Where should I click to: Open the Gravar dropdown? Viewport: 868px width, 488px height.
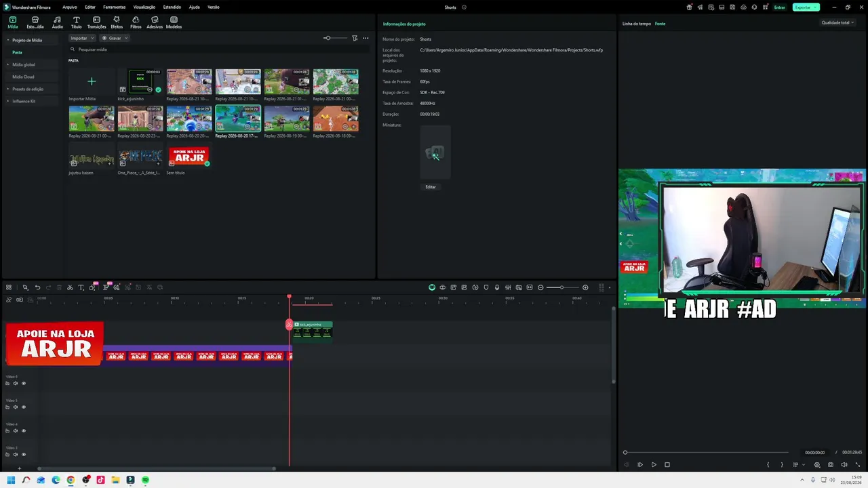pos(115,38)
